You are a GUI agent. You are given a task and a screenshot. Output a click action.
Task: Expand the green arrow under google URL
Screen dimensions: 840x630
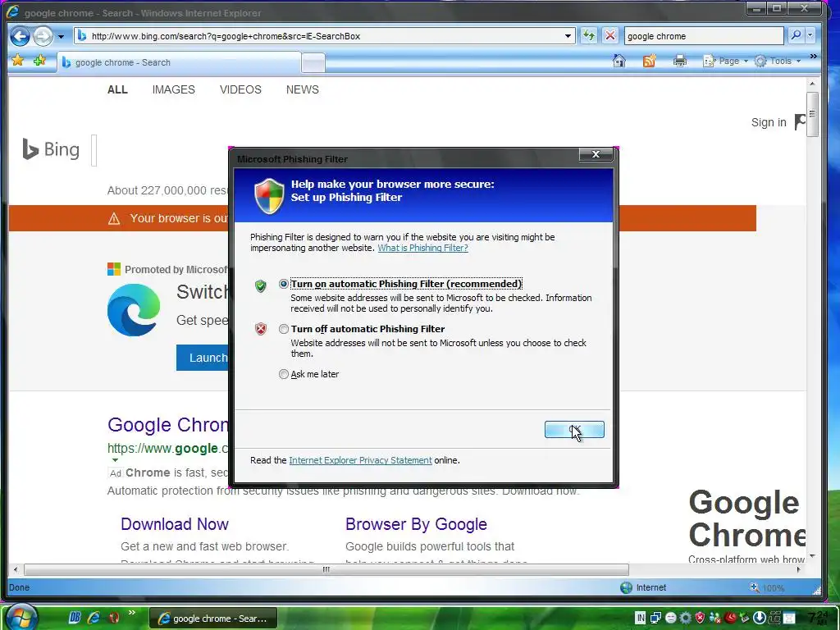pyautogui.click(x=115, y=459)
